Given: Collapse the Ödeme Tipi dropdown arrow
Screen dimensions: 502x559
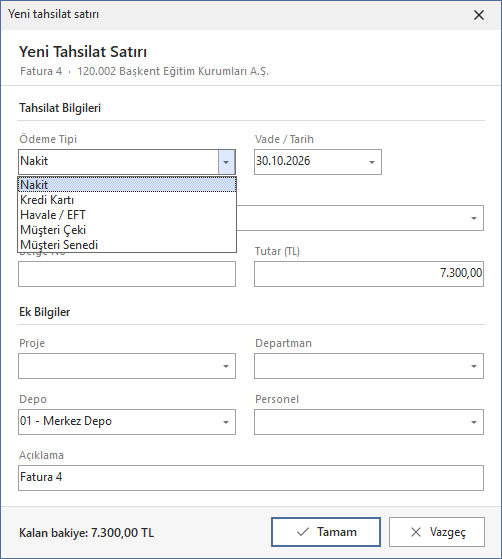Looking at the screenshot, I should click(x=226, y=162).
